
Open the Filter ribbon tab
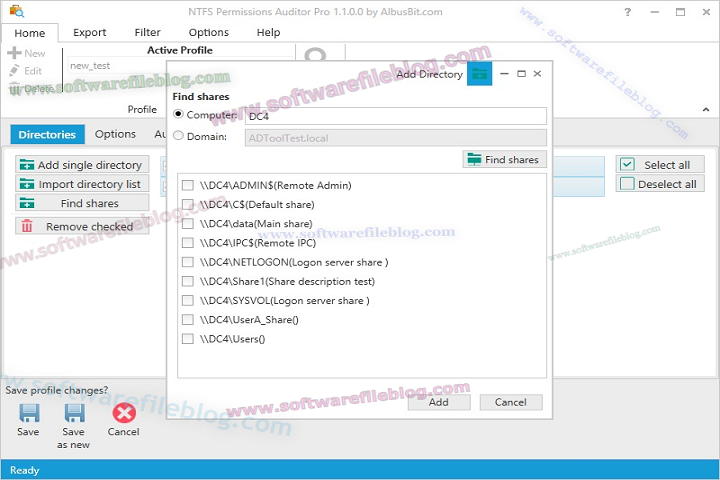click(147, 32)
